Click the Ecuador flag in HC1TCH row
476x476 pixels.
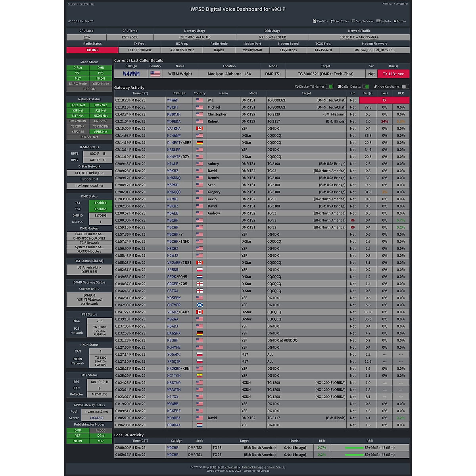(200, 376)
